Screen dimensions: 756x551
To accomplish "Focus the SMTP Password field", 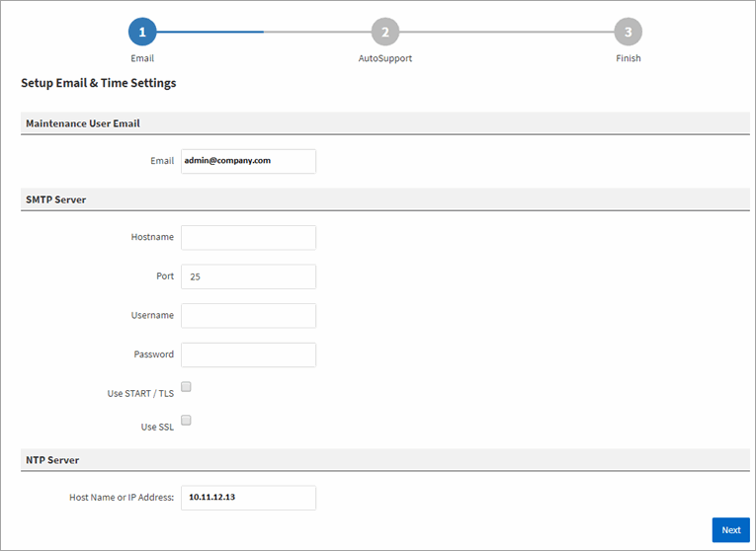I will tap(248, 354).
